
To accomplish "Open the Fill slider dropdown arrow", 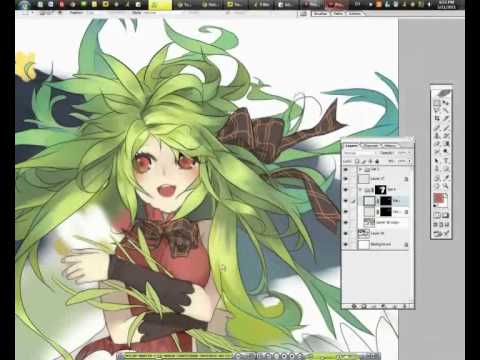I will (x=410, y=161).
